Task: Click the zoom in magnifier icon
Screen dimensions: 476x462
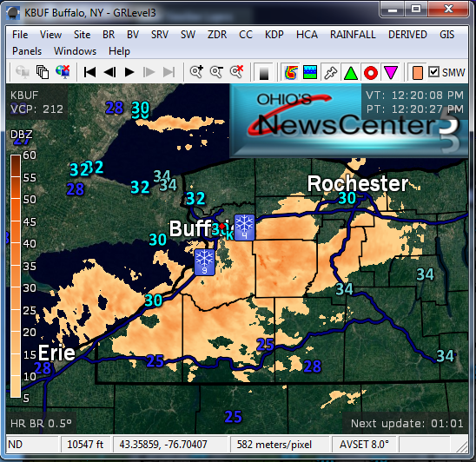Action: point(196,72)
